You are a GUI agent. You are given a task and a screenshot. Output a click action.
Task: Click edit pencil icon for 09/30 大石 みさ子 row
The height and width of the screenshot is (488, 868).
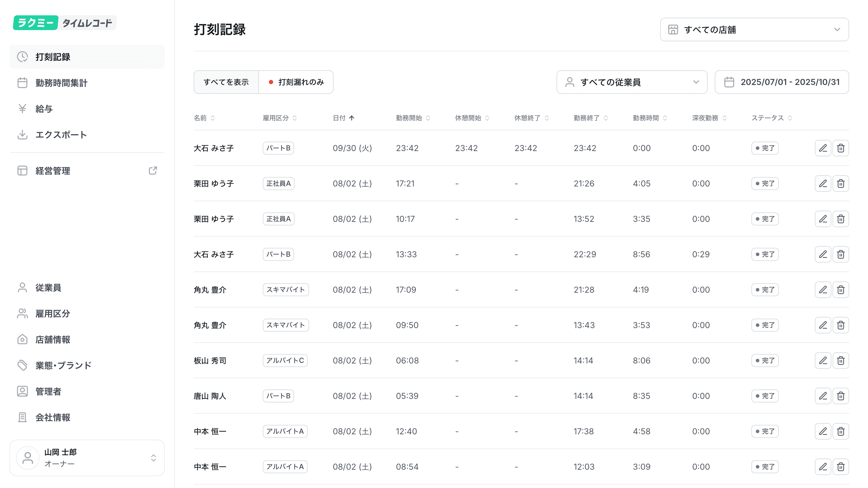pos(823,148)
